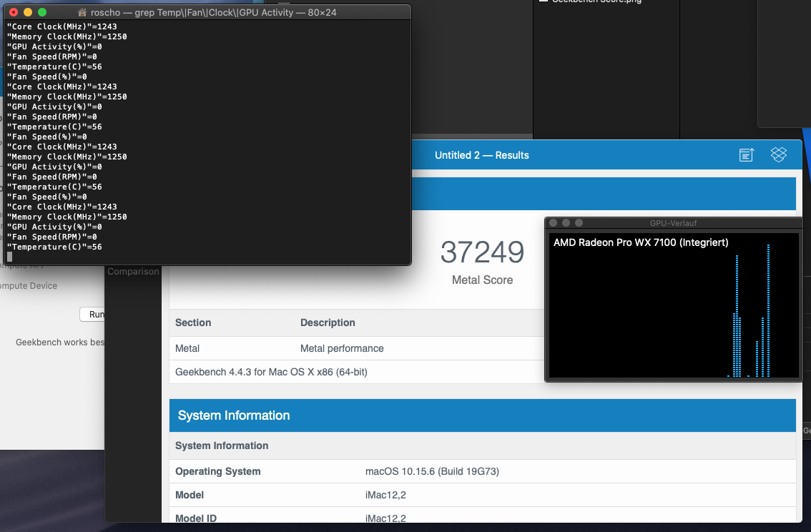Click 'macOS 10.15.6 (Build 19G73)' value
The height and width of the screenshot is (532, 811).
pos(432,471)
